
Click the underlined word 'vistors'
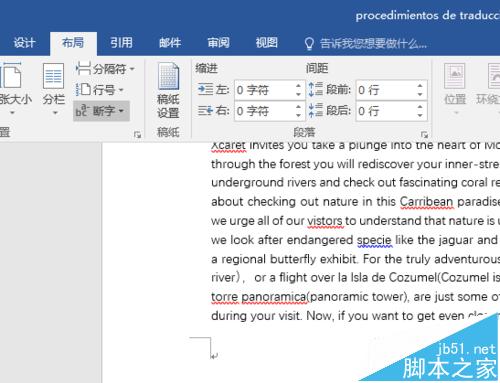pyautogui.click(x=325, y=221)
